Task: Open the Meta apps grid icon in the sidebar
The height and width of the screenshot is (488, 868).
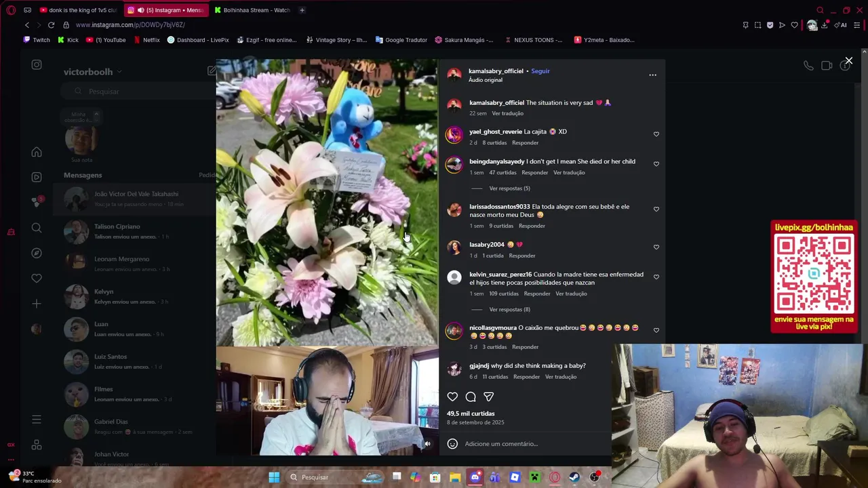Action: click(x=37, y=445)
